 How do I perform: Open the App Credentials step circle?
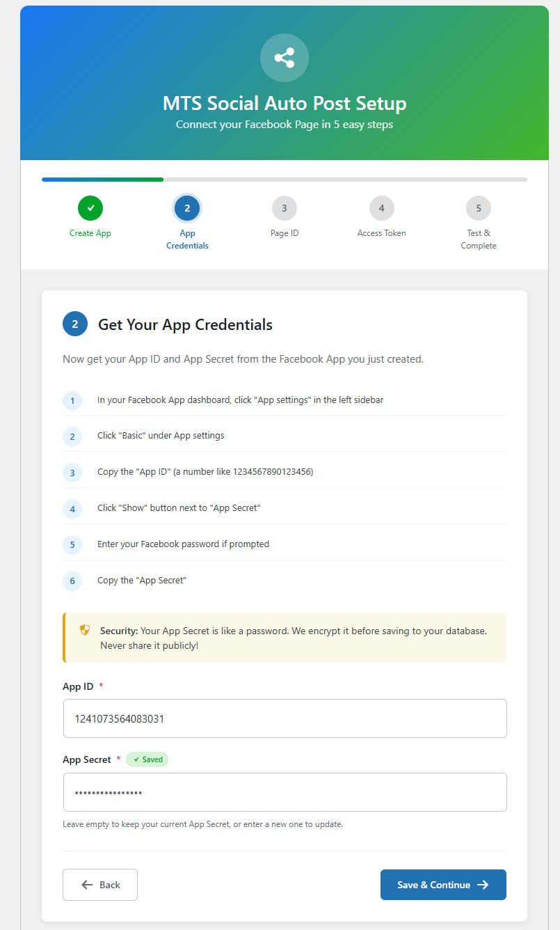click(186, 207)
